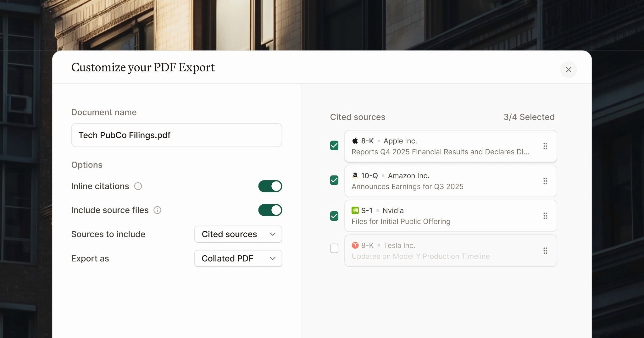The height and width of the screenshot is (338, 644).
Task: Click the Tesla logo icon
Action: tap(355, 245)
